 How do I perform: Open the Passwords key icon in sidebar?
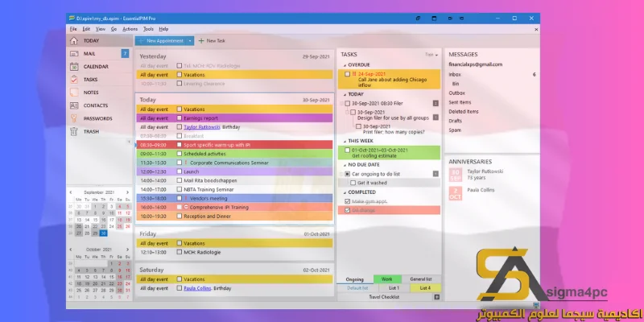[74, 118]
